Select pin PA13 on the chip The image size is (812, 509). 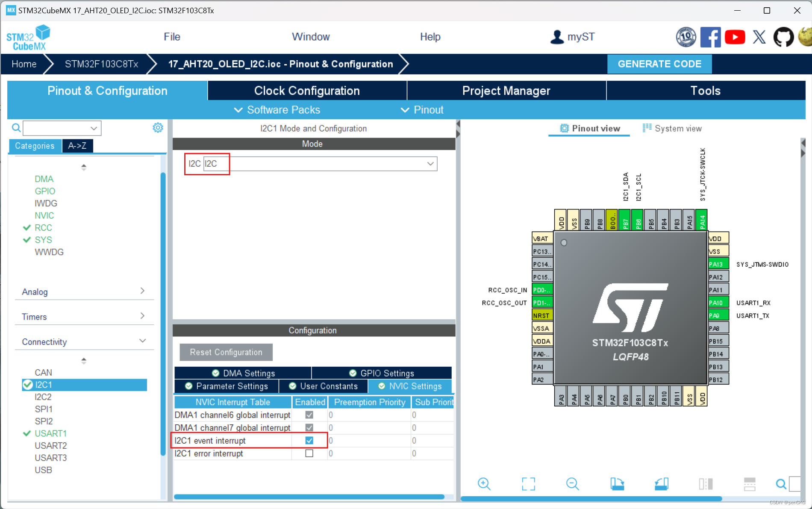tap(718, 264)
